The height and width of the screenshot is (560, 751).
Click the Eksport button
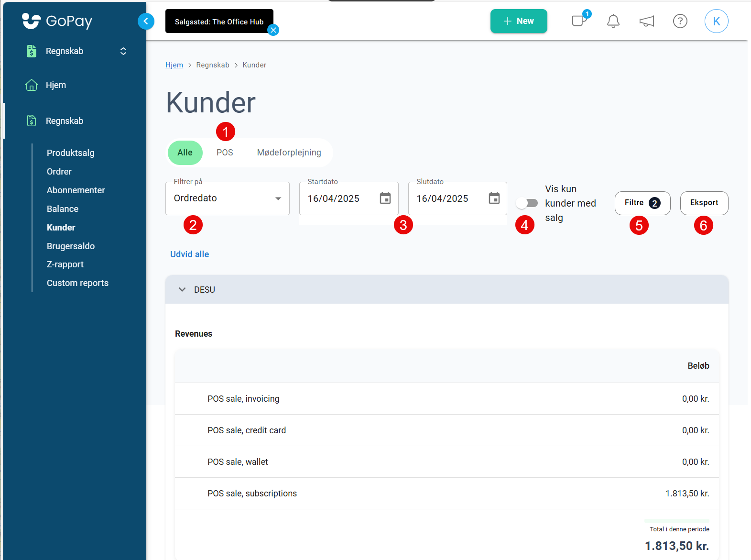click(704, 203)
